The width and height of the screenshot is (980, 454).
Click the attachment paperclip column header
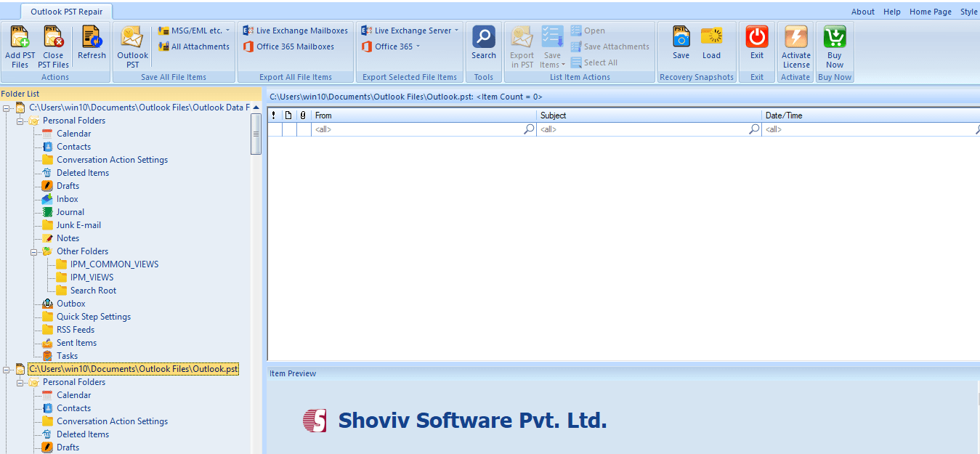[303, 115]
